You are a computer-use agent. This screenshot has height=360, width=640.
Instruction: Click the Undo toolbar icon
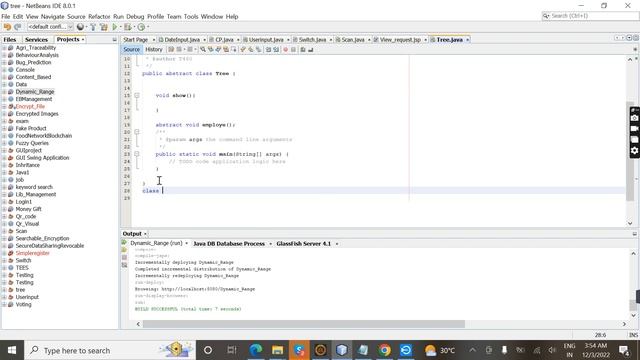pyautogui.click(x=7, y=27)
